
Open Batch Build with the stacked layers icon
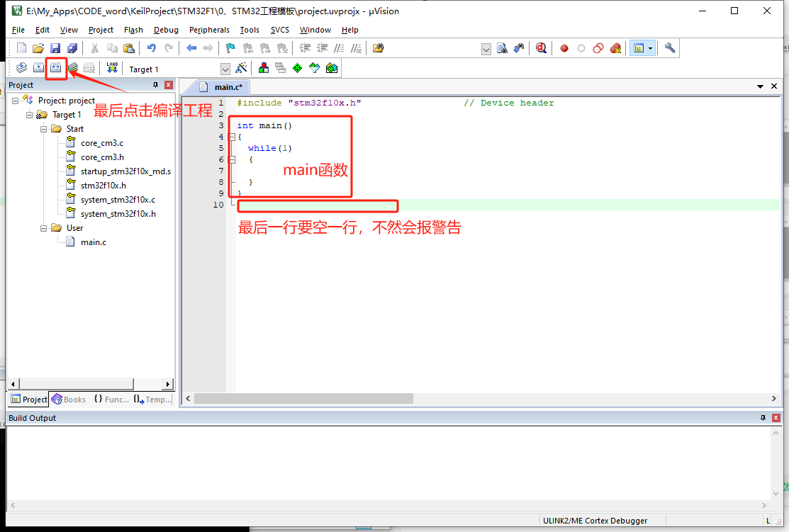click(x=73, y=68)
